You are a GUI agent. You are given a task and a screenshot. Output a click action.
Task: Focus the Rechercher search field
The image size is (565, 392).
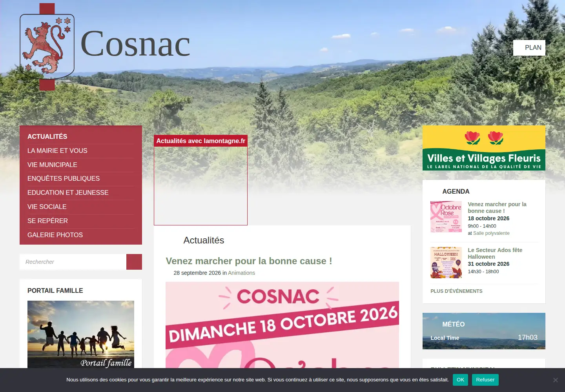coord(73,262)
